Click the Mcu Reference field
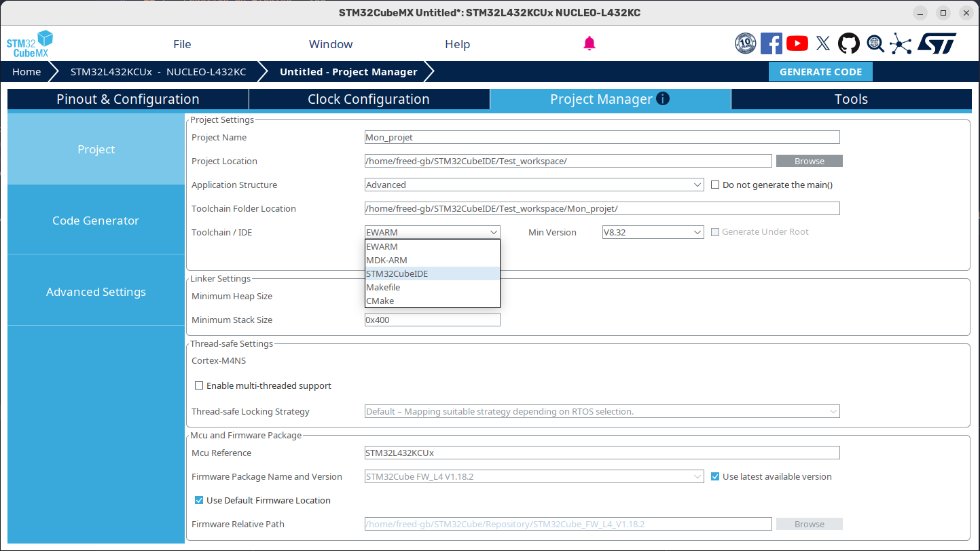The image size is (980, 551). coord(602,453)
